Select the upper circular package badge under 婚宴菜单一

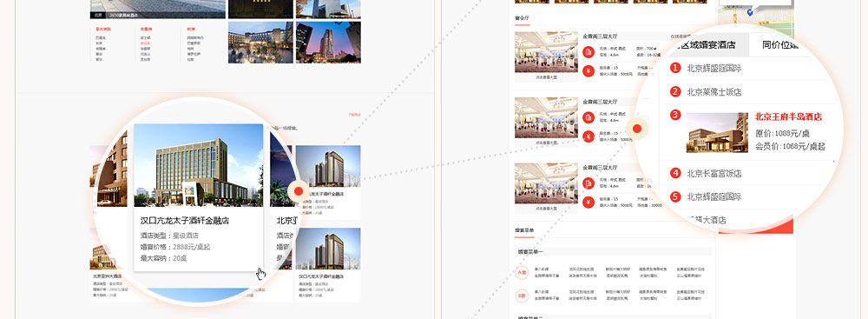[521, 272]
